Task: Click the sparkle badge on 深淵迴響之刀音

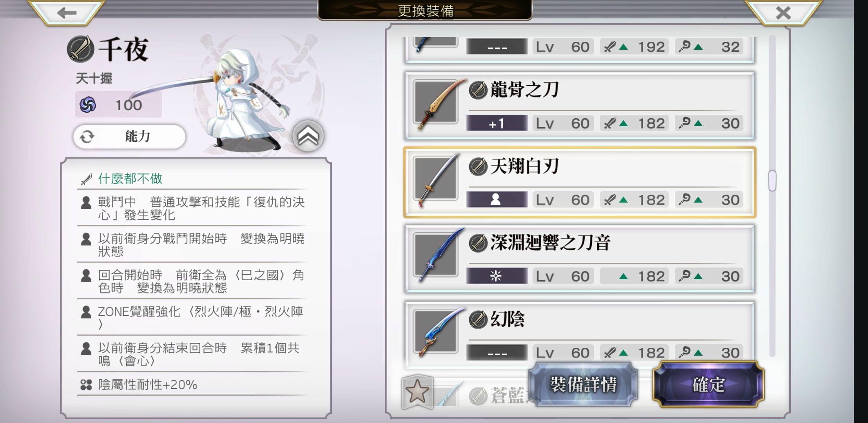Action: (x=497, y=276)
